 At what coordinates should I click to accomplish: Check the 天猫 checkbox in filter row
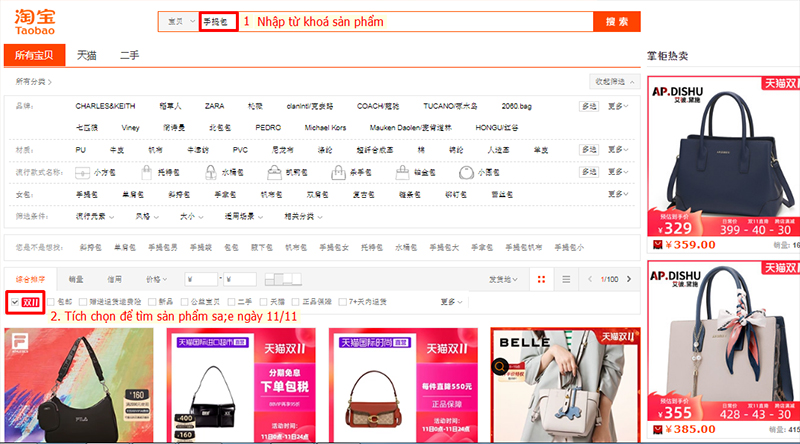[263, 302]
